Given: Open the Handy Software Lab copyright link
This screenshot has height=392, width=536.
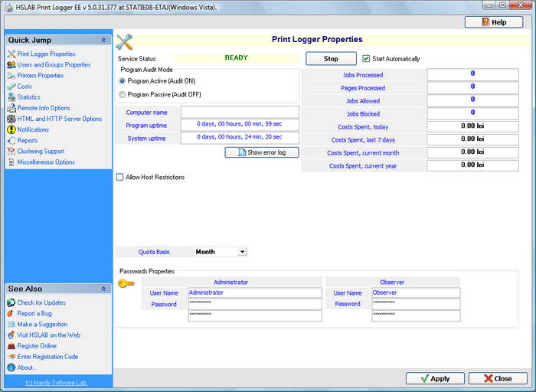Looking at the screenshot, I should click(x=57, y=383).
